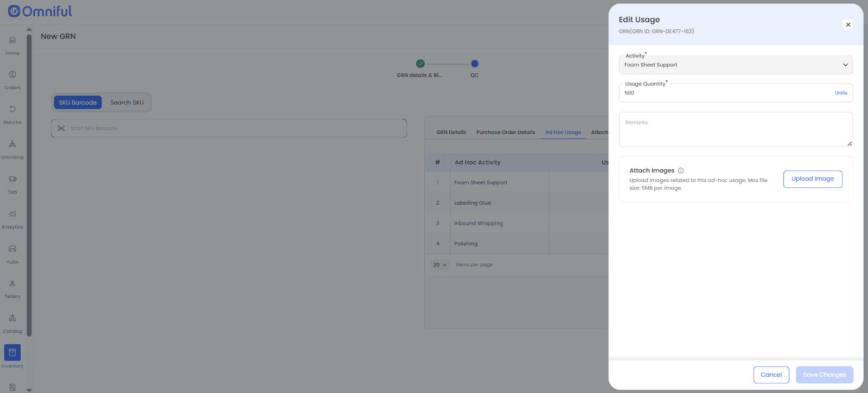Open Purchase Order Details tab
The image size is (868, 393).
[x=506, y=132]
